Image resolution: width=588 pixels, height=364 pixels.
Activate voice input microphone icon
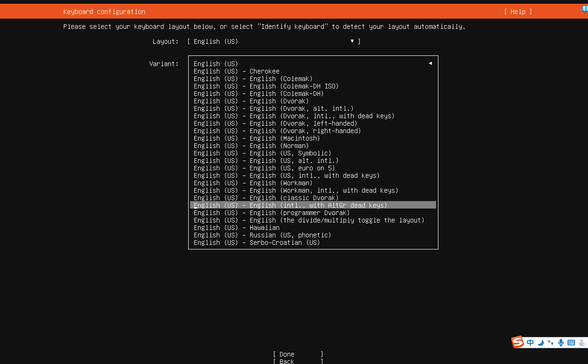561,343
